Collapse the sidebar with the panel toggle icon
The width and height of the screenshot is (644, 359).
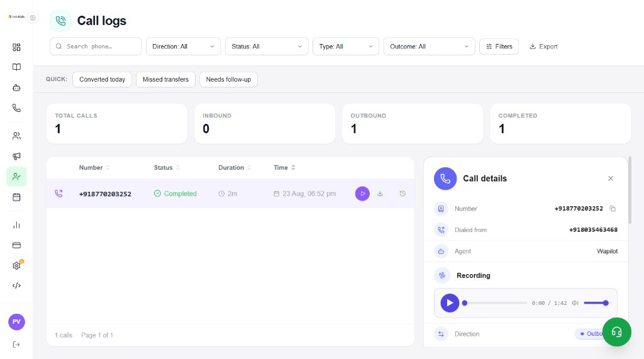[33, 18]
